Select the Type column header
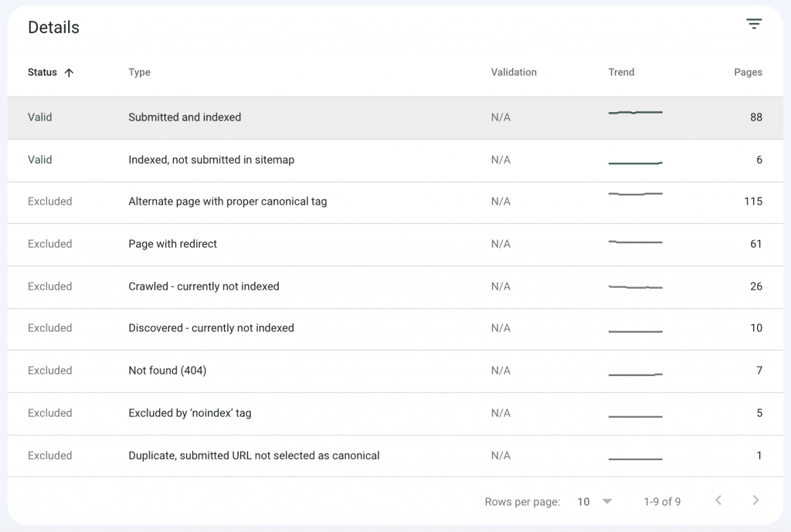Screen dimensions: 791x532 (139, 73)
